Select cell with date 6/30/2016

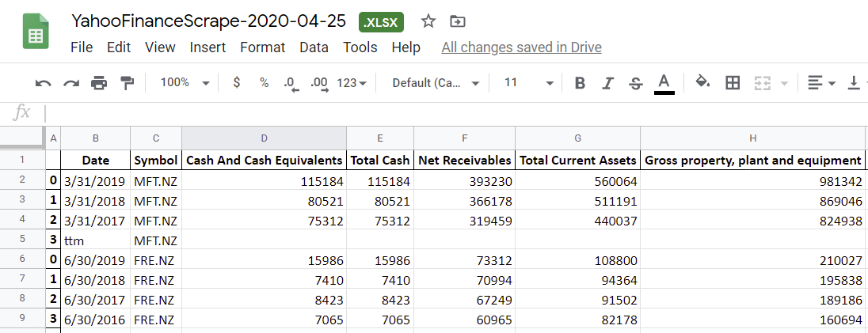pyautogui.click(x=95, y=320)
